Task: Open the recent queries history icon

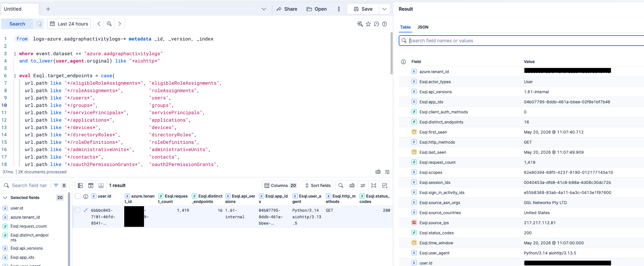Action: point(376,24)
